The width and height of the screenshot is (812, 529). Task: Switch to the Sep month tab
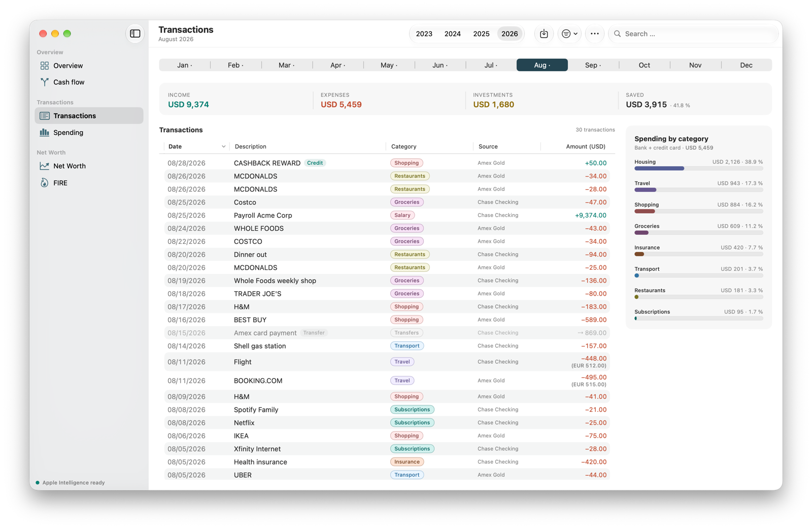coord(593,65)
